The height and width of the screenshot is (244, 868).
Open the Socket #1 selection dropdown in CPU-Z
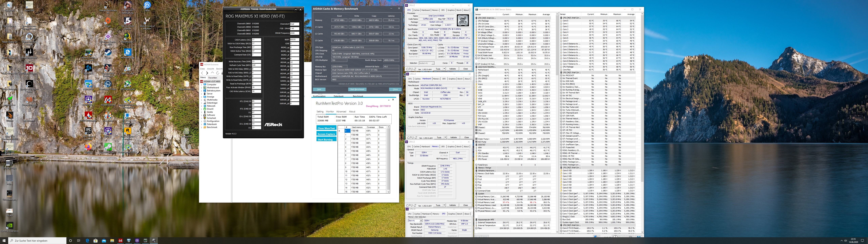(427, 63)
